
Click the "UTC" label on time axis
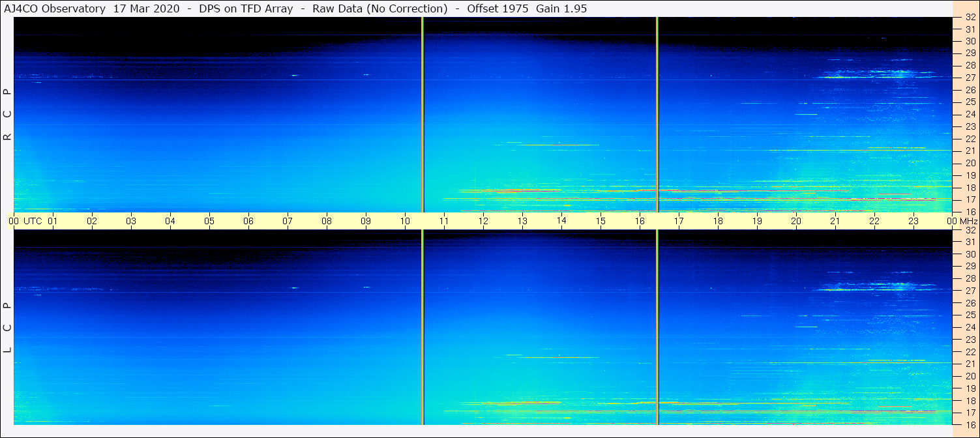tap(33, 221)
